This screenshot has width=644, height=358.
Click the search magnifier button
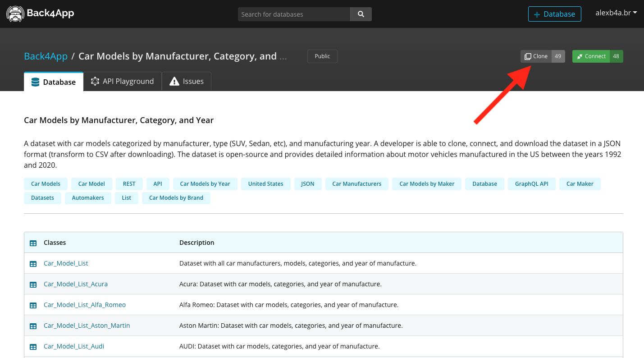(361, 14)
